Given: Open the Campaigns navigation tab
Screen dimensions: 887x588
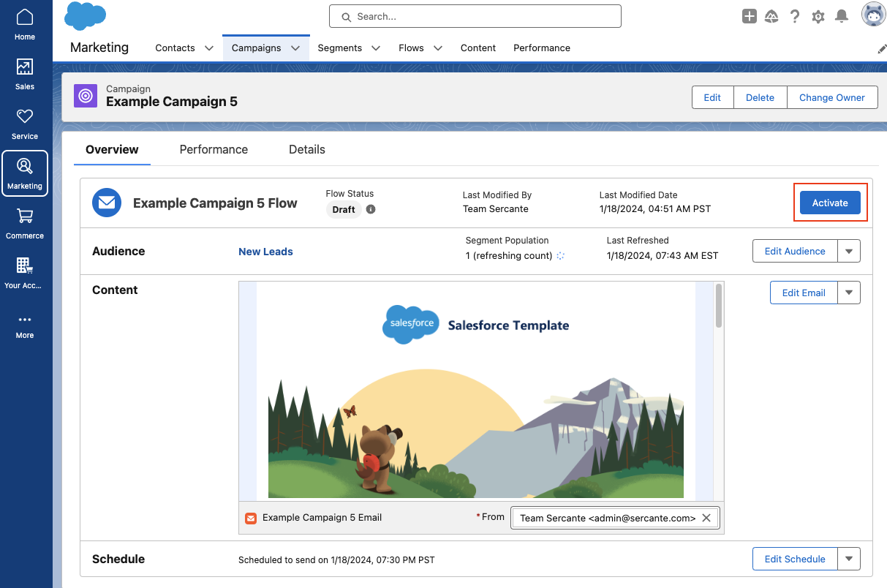Looking at the screenshot, I should 257,48.
